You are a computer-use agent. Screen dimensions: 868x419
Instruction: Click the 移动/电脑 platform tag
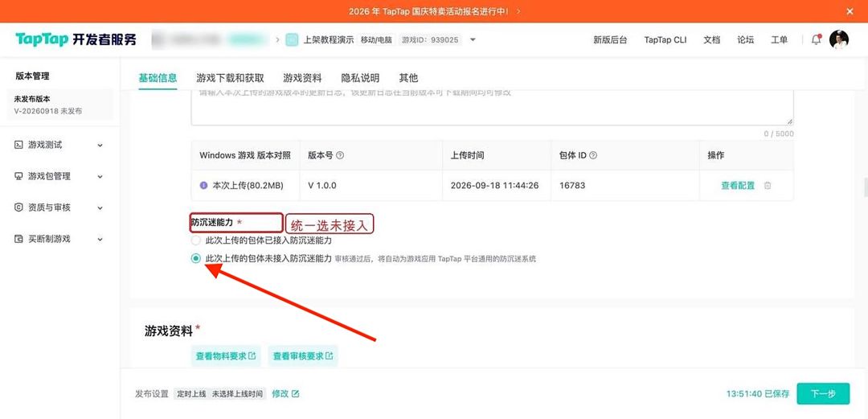pyautogui.click(x=376, y=40)
